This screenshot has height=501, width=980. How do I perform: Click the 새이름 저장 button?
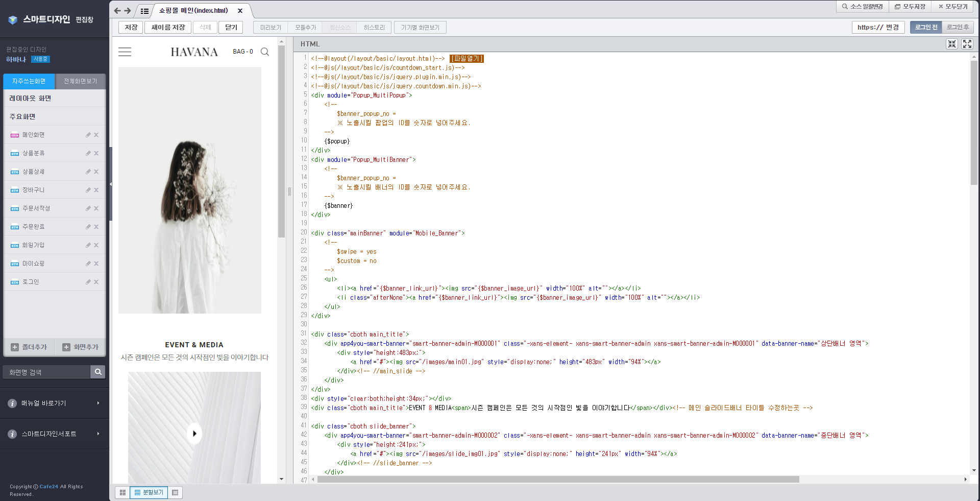[x=168, y=27]
